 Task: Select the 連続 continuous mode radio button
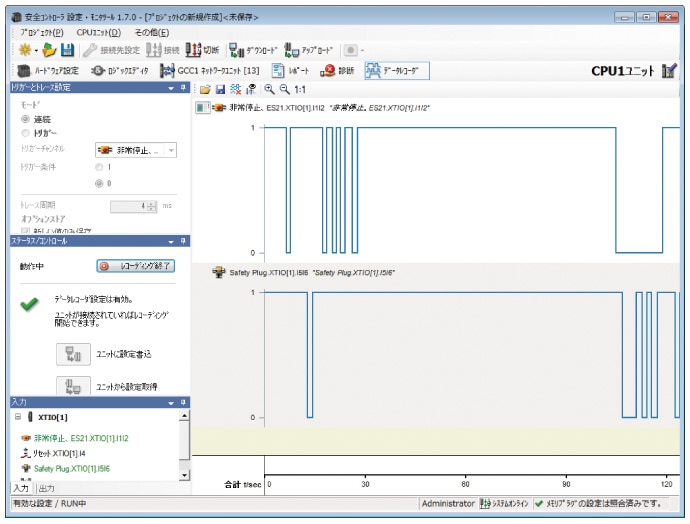(x=26, y=118)
